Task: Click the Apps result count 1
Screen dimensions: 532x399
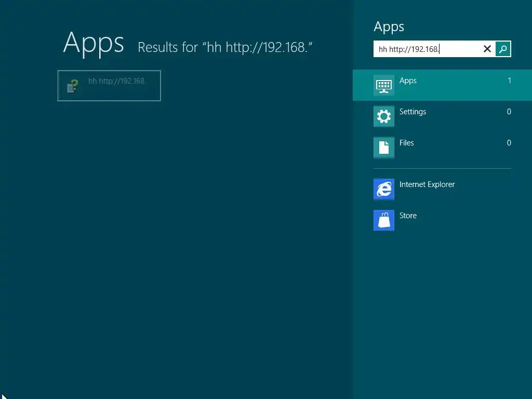Action: (509, 81)
